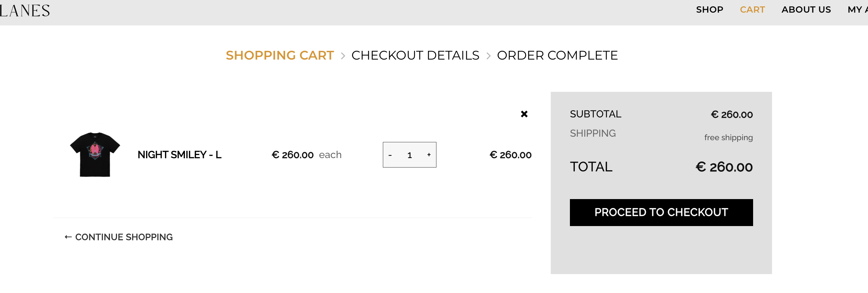Viewport: 868px width, 293px height.
Task: Select the SHOPPING CART breadcrumb step
Action: point(280,55)
